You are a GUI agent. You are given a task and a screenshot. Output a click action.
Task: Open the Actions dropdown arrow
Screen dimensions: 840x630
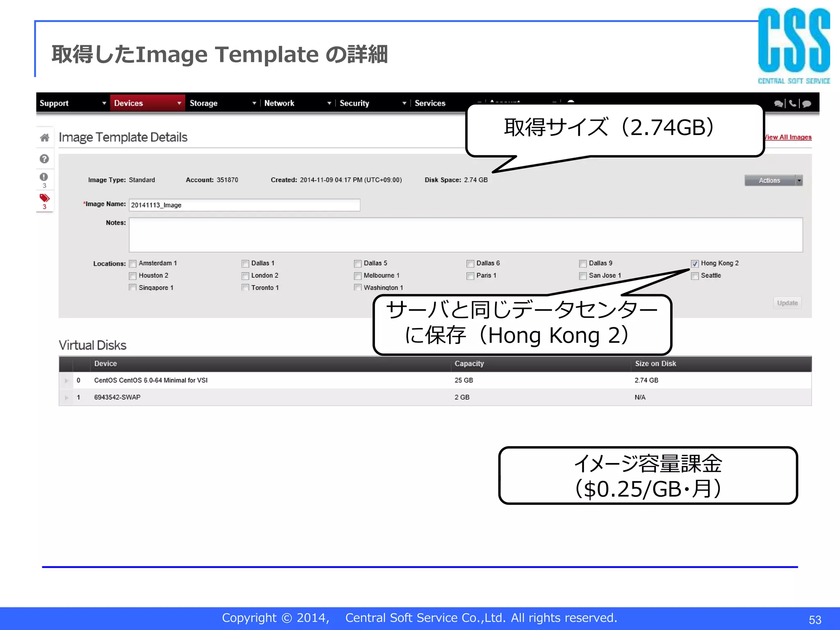point(799,180)
